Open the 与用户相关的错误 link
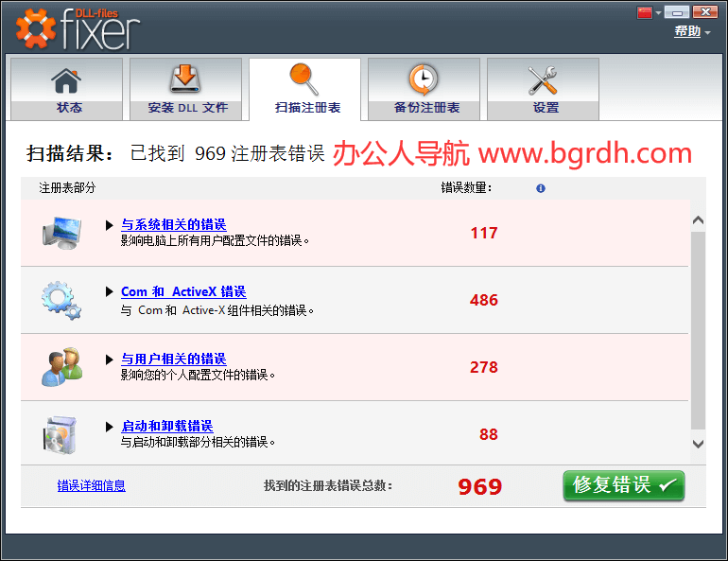This screenshot has width=728, height=561. tap(174, 359)
